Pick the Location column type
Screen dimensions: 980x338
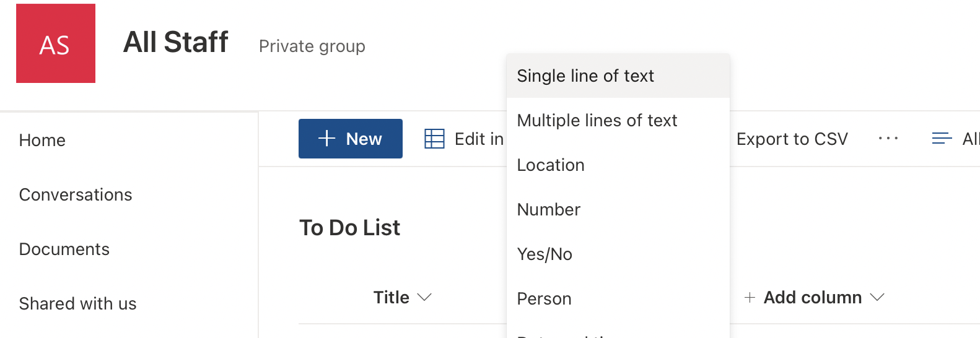551,165
